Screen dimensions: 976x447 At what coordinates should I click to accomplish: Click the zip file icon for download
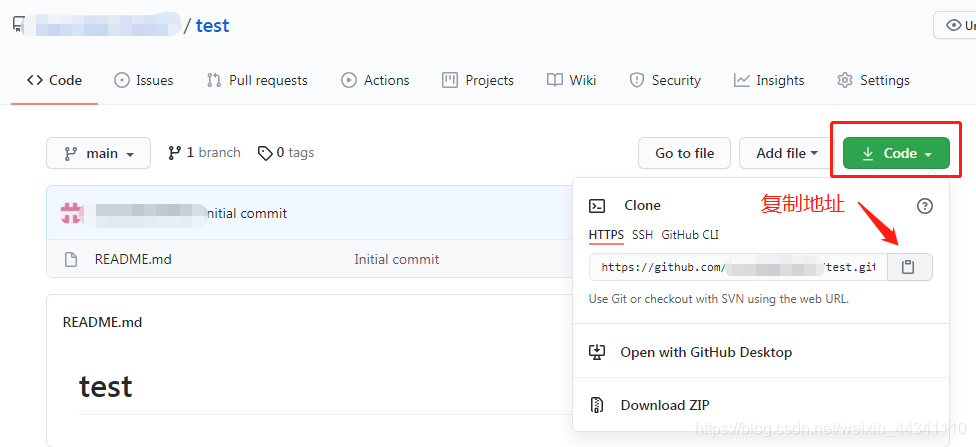click(597, 405)
